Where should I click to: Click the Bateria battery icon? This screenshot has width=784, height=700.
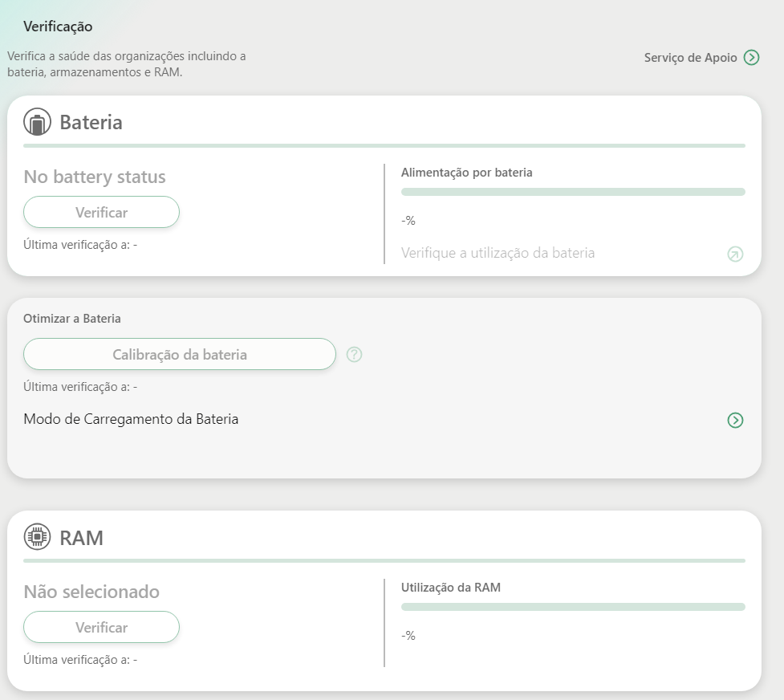(x=37, y=121)
